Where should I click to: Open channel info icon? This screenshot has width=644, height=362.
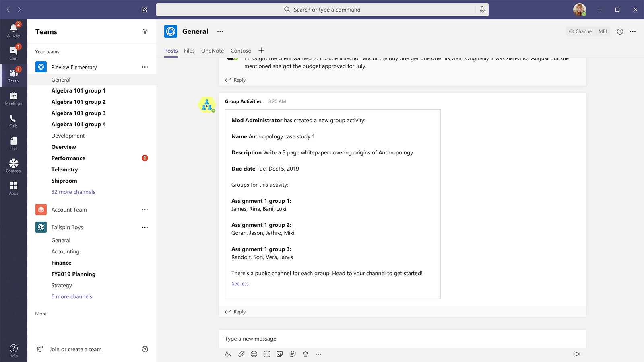(620, 31)
